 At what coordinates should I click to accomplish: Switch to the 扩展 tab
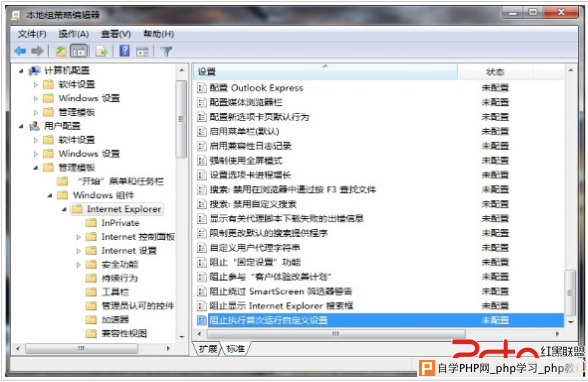[x=207, y=349]
